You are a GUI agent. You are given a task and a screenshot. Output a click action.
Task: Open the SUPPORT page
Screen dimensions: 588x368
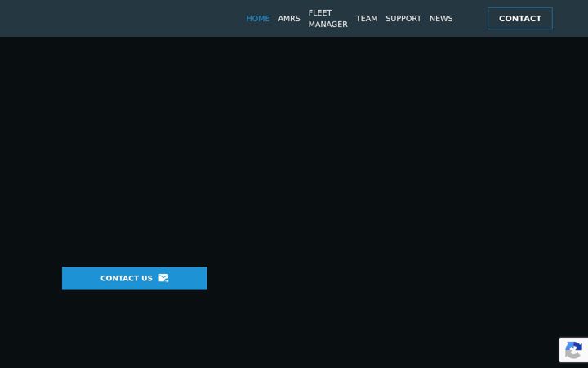[403, 18]
